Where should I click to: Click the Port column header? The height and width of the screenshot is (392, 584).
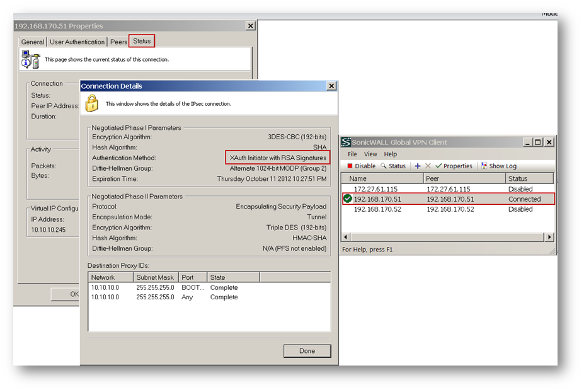[193, 277]
